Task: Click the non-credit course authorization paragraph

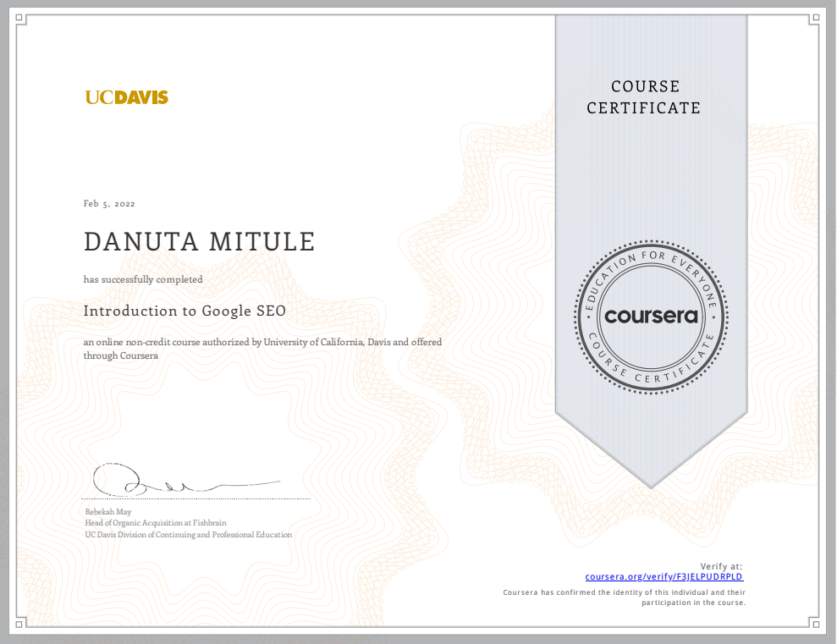Action: 262,349
